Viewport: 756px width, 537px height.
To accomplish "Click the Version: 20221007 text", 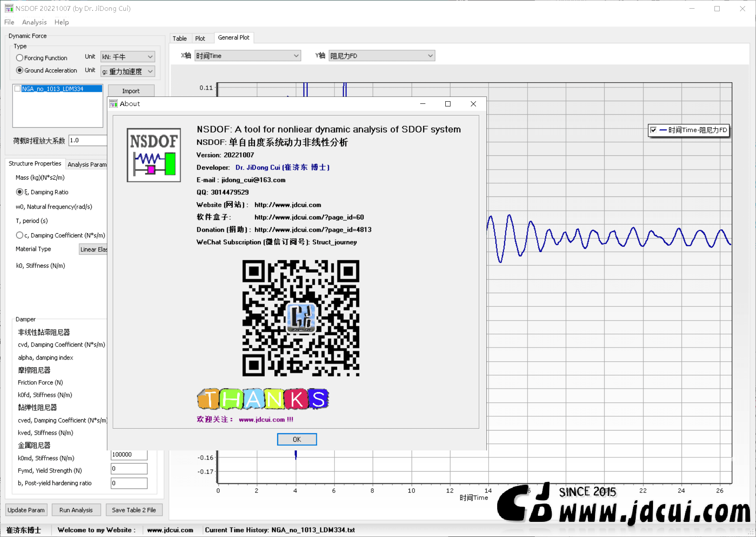I will (x=225, y=155).
